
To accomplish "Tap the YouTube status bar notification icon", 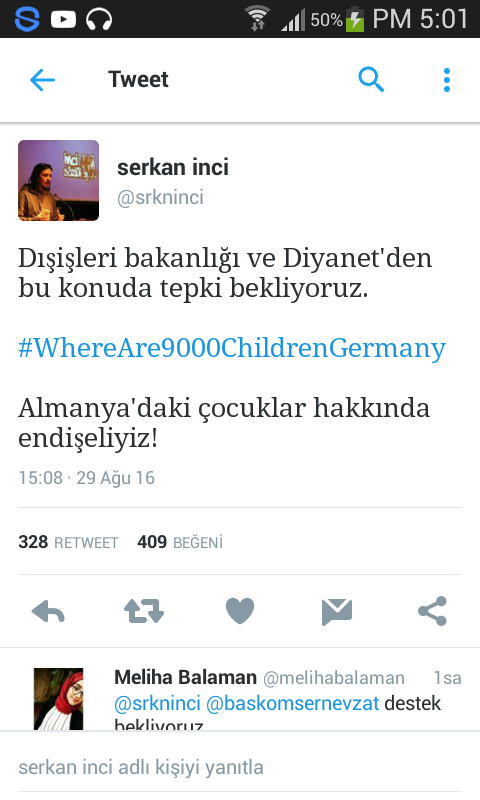I will pos(64,19).
